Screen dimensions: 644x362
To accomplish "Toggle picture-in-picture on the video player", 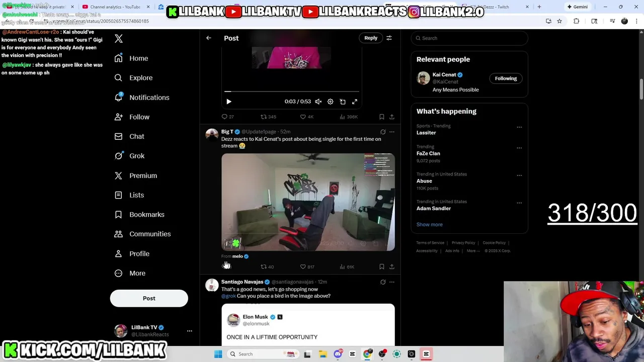I will pos(343,102).
